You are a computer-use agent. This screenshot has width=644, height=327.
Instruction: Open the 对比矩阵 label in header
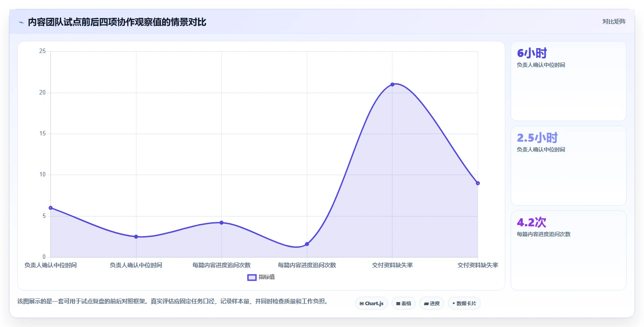tap(614, 22)
